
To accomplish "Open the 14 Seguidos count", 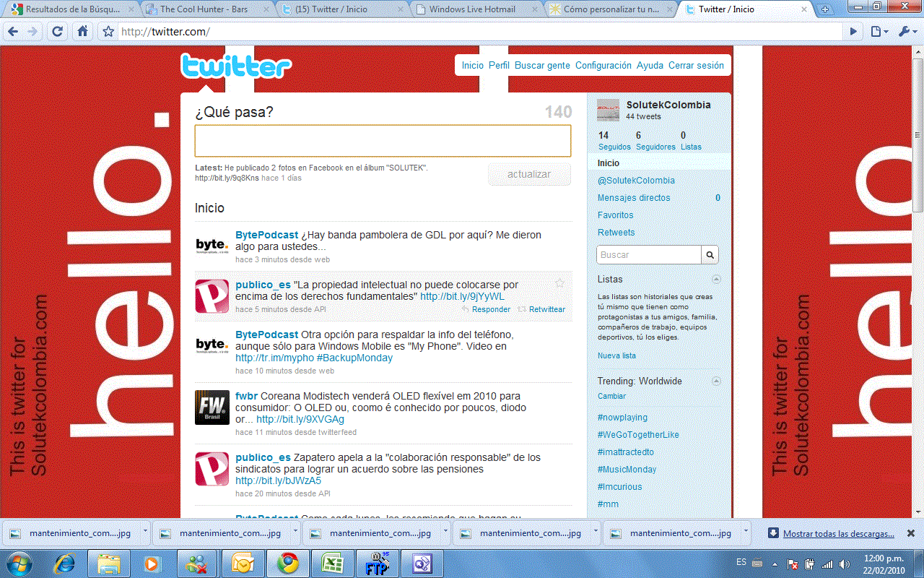I will click(x=614, y=141).
